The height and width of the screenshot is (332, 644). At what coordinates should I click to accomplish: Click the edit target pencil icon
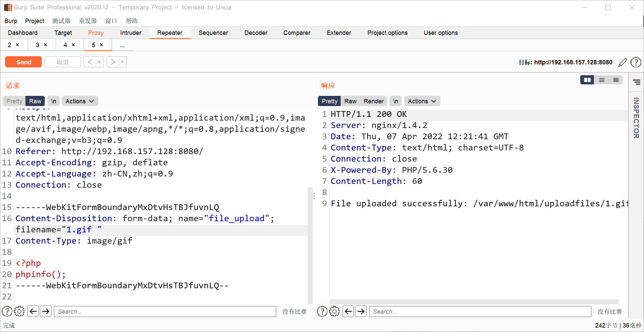tap(623, 62)
